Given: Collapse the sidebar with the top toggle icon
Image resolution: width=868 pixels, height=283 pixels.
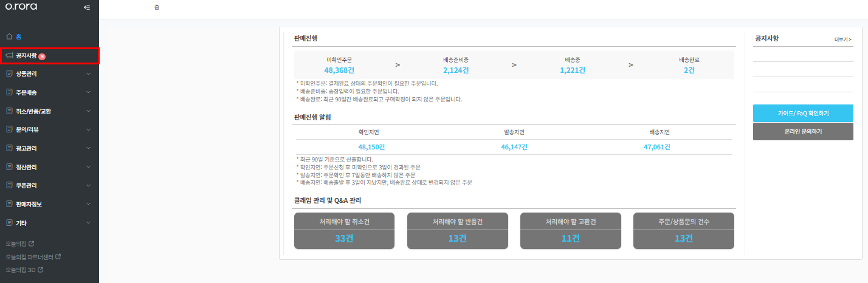Looking at the screenshot, I should tap(87, 7).
